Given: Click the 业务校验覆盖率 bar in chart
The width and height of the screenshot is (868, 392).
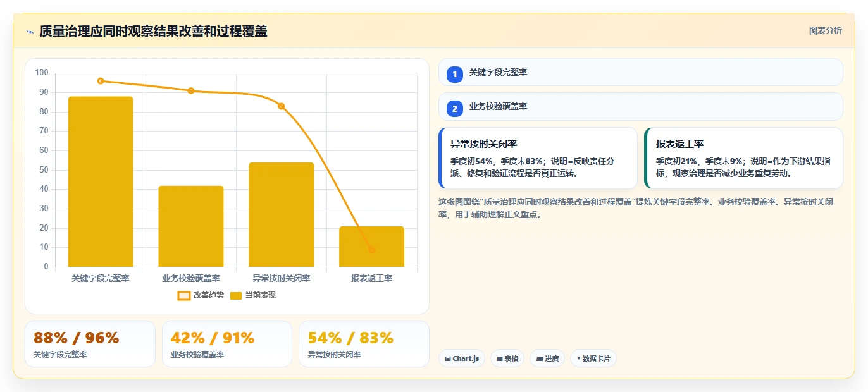Looking at the screenshot, I should click(x=191, y=226).
